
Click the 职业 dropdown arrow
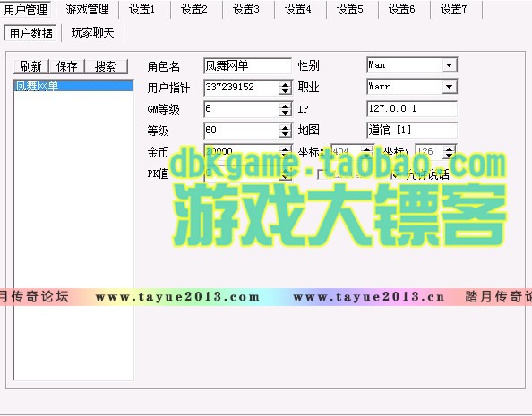[450, 87]
